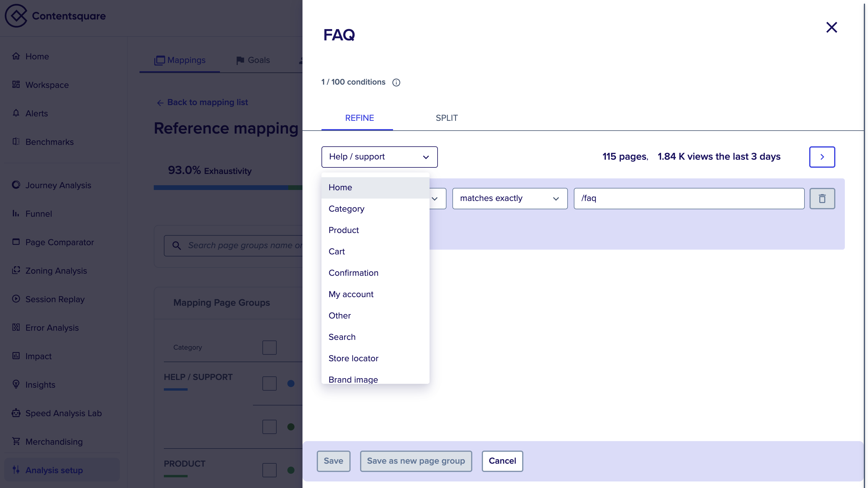This screenshot has height=488, width=868.
Task: Toggle the HELP / SUPPORT row checkbox
Action: click(x=269, y=384)
